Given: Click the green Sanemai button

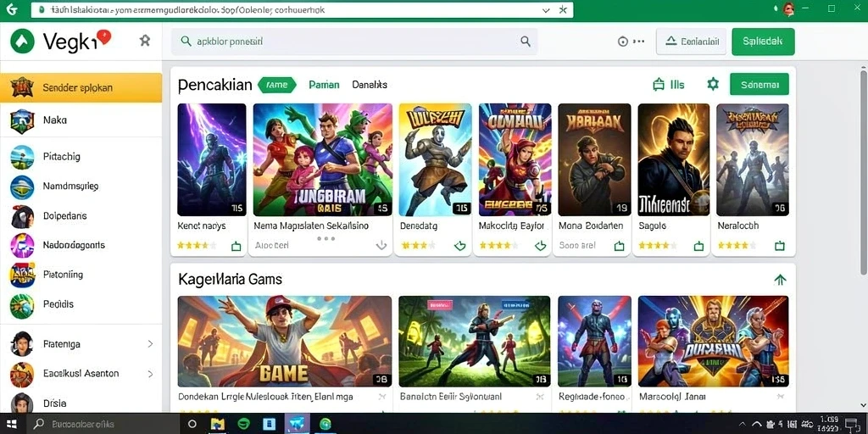Looking at the screenshot, I should (759, 84).
